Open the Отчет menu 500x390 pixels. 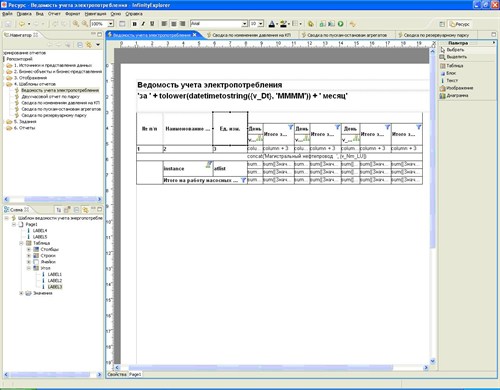[x=54, y=14]
